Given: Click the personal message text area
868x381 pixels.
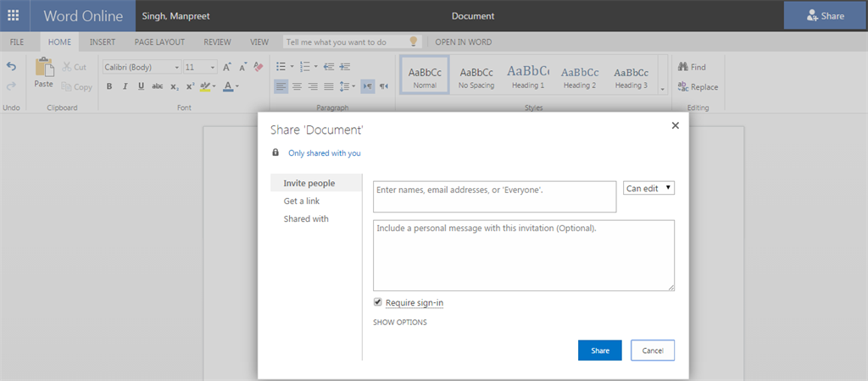Looking at the screenshot, I should pos(524,256).
